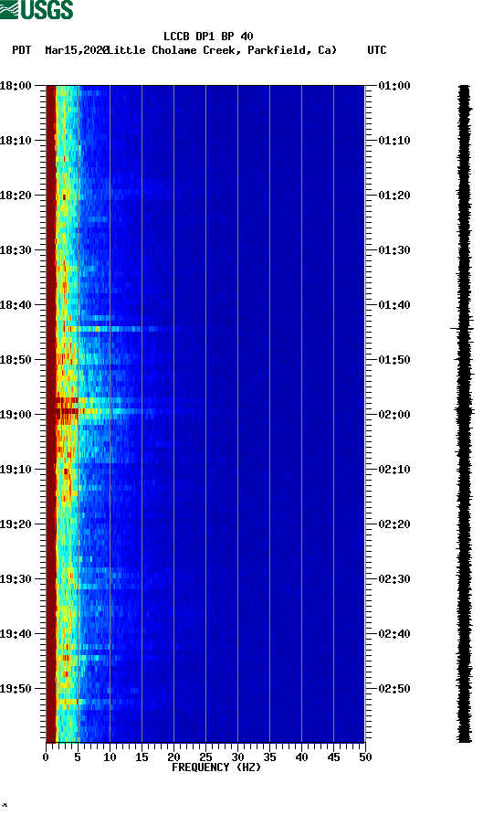Screen dimensions: 504x815
Task: Click the 02:30 UTC time label
Action: [x=394, y=579]
